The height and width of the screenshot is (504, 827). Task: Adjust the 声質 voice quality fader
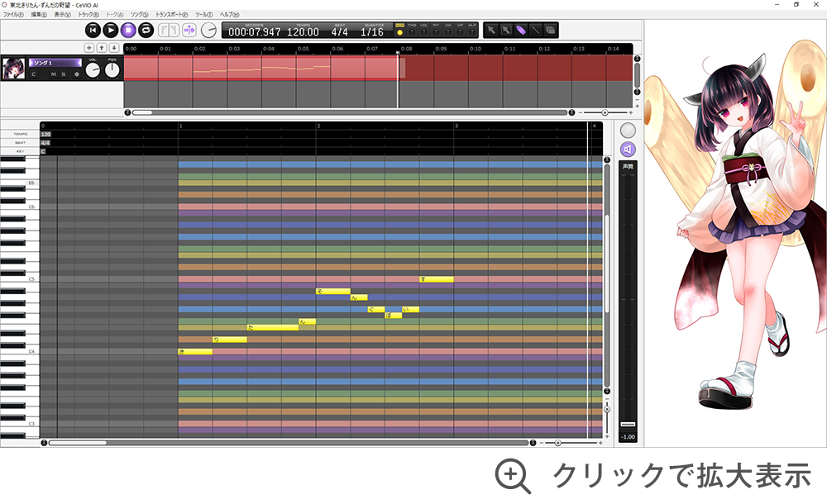pyautogui.click(x=628, y=425)
